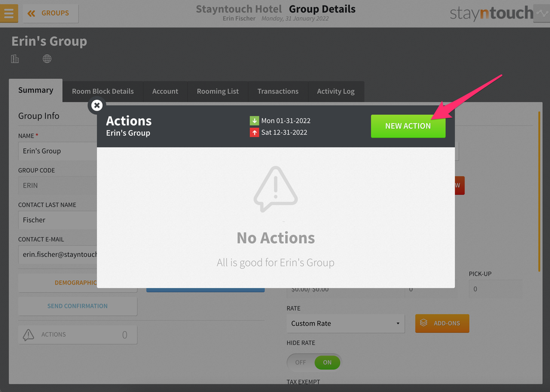Switch to Summary tab
This screenshot has width=550, height=392.
36,90
